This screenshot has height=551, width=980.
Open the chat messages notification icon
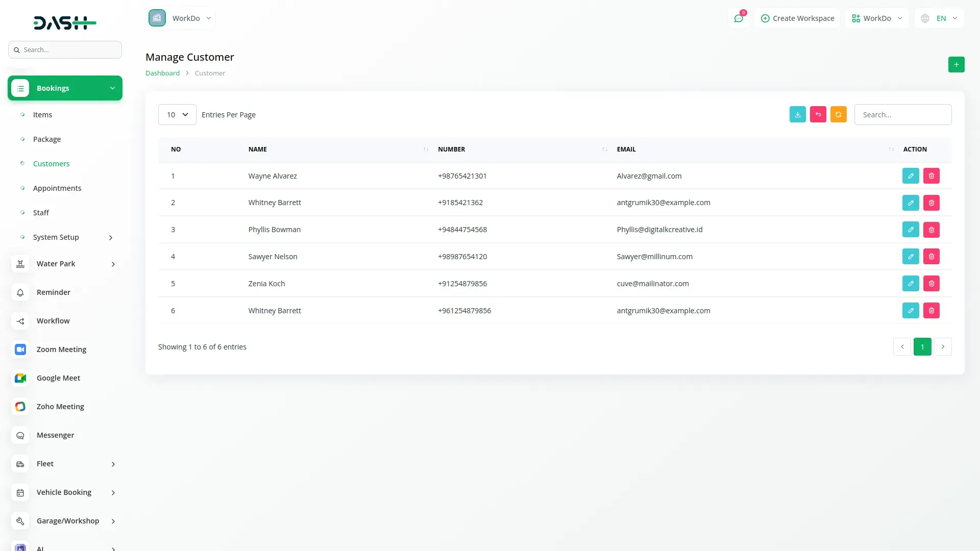(x=738, y=18)
